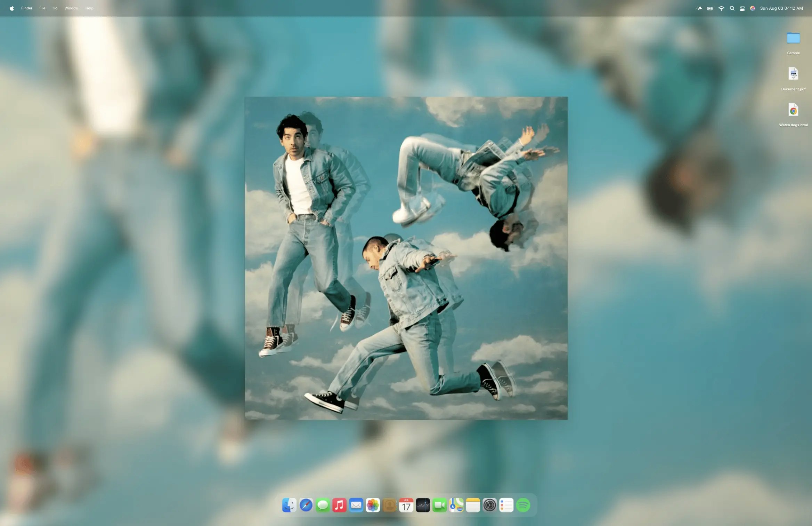Viewport: 812px width, 526px height.
Task: Open the File menu
Action: [x=42, y=8]
